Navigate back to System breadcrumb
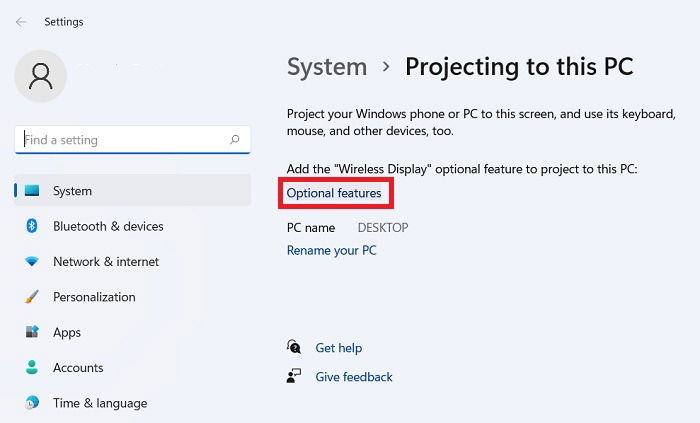This screenshot has height=423, width=700. (327, 67)
